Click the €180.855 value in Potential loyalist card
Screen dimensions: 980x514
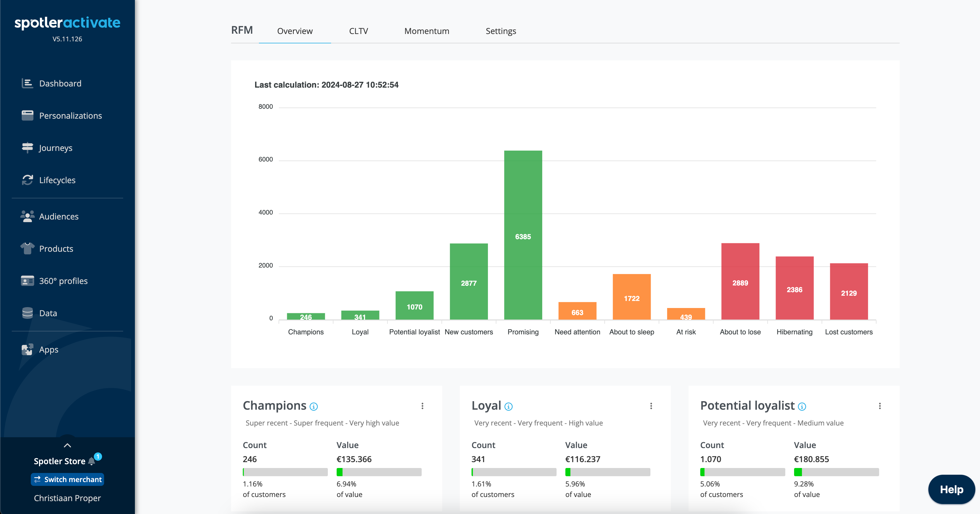(811, 459)
